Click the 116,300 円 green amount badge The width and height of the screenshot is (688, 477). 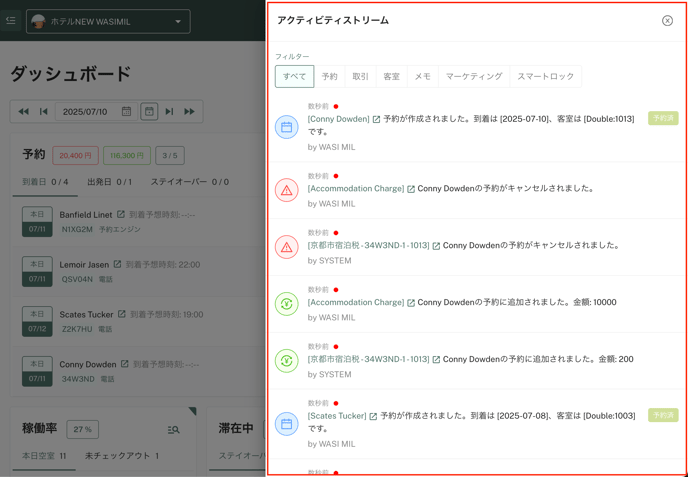(x=127, y=156)
